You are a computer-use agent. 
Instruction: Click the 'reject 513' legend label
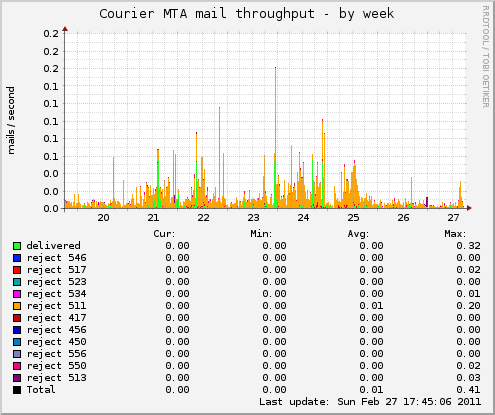[x=56, y=378]
